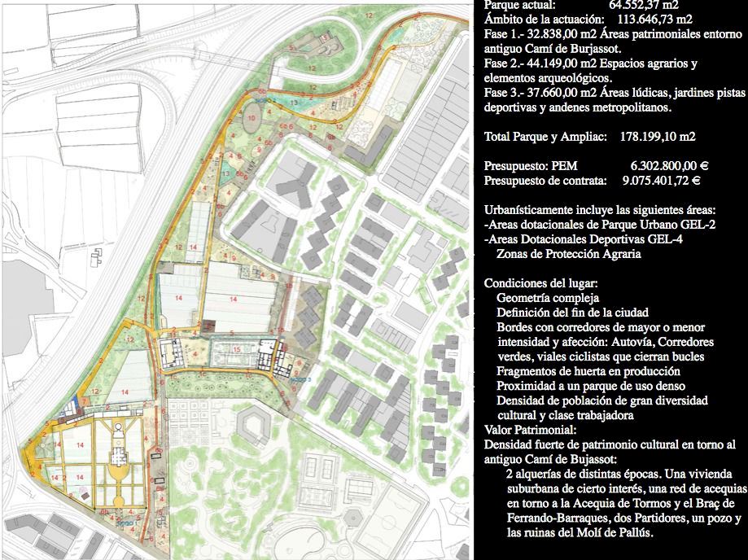Click the 'Condiciones del lugar:' heading
The height and width of the screenshot is (560, 748).
pos(541,283)
